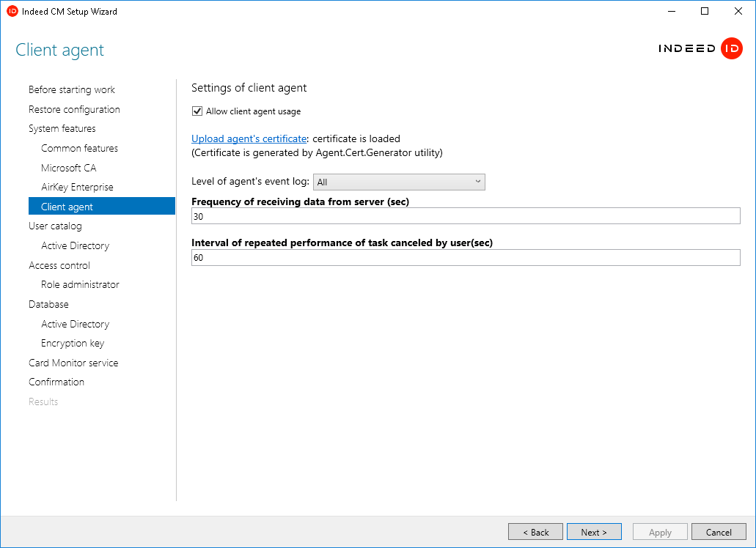Maximize the Setup Wizard window
756x548 pixels.
point(705,11)
